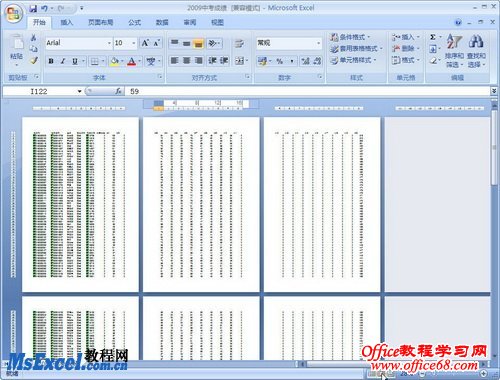The image size is (500, 380).
Task: Cut the selection with scissors icon
Action: tap(33, 38)
